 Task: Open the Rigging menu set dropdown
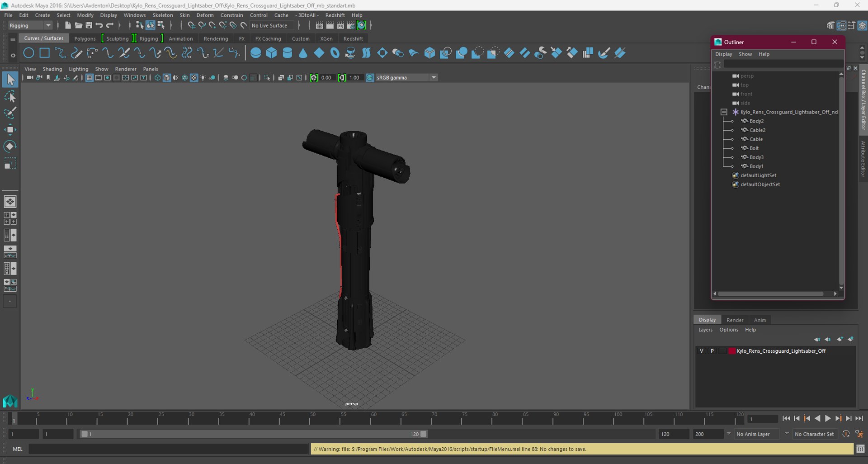pyautogui.click(x=30, y=25)
